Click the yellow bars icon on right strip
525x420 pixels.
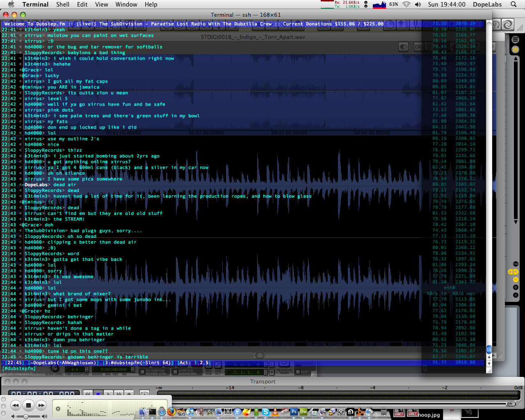tap(516, 49)
